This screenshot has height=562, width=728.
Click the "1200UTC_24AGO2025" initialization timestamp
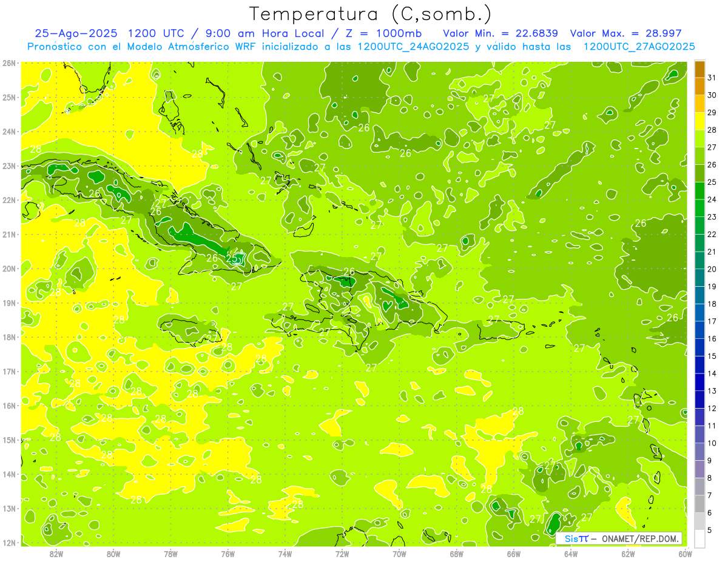[x=413, y=47]
